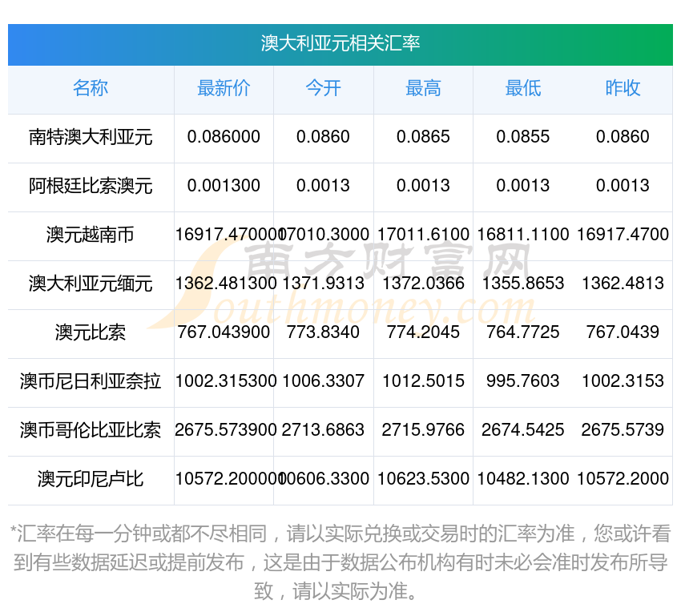Click the table title 澳大利亚元相关汇率
This screenshot has width=681, height=616.
[340, 43]
